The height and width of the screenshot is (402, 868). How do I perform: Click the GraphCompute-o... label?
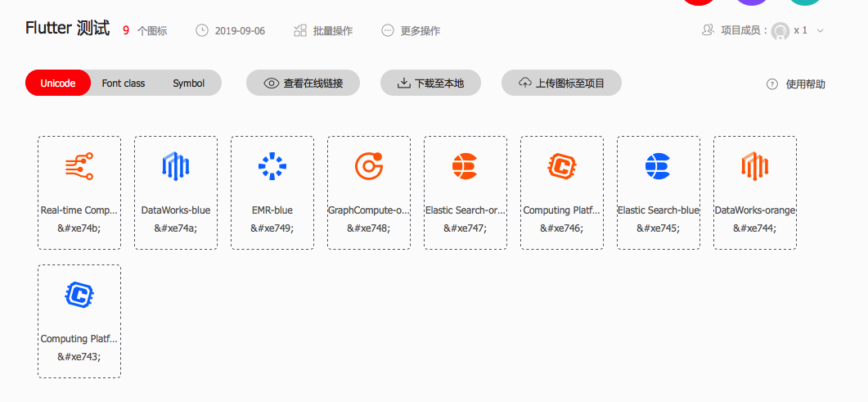coord(369,210)
